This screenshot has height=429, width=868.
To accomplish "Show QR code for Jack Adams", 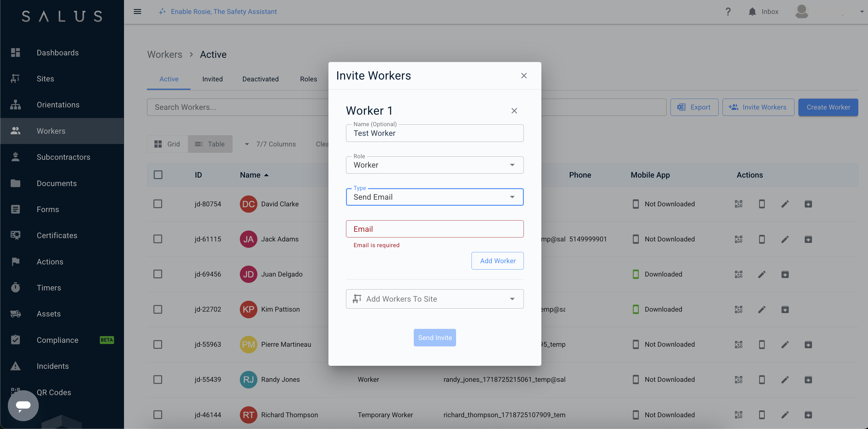I will click(x=738, y=239).
